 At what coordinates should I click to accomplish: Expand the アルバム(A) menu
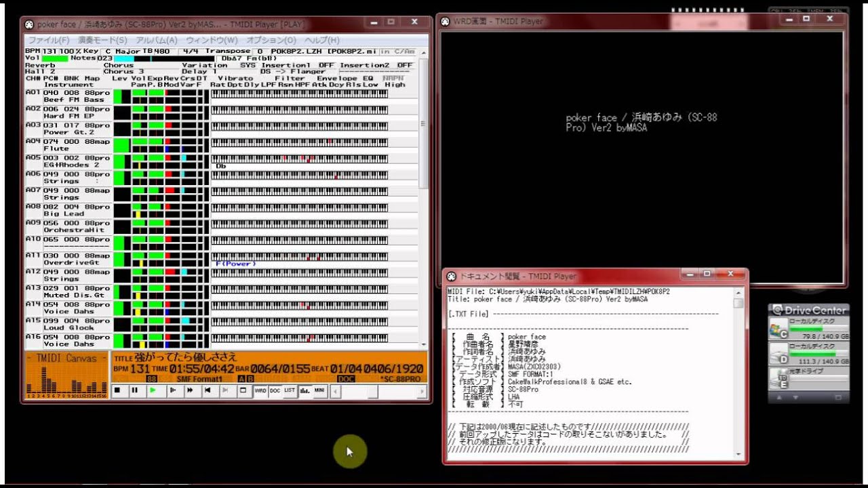pyautogui.click(x=157, y=40)
